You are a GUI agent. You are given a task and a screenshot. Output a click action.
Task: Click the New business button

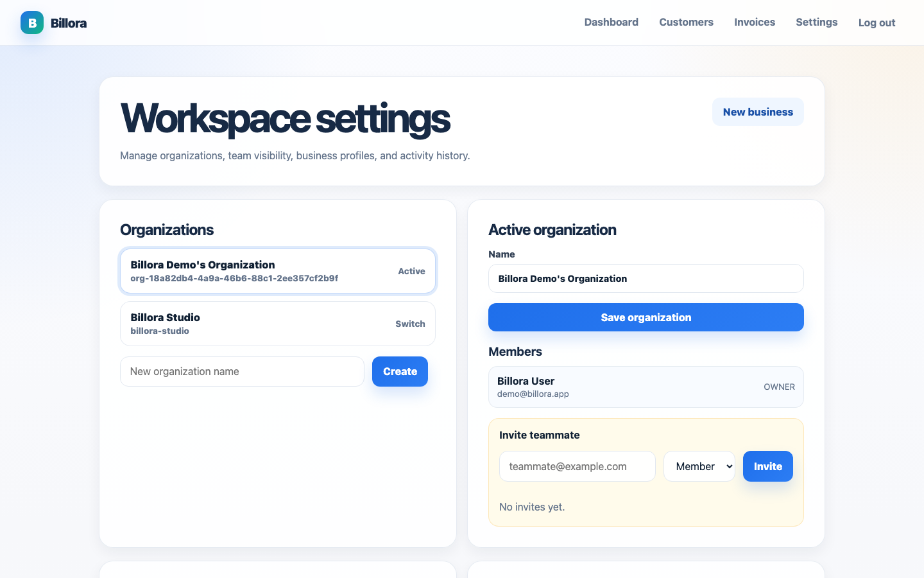coord(758,112)
